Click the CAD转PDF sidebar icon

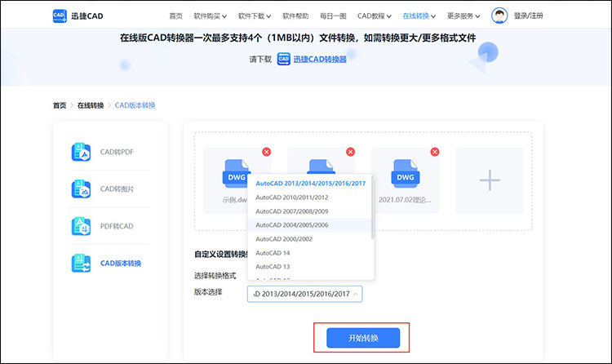click(81, 152)
